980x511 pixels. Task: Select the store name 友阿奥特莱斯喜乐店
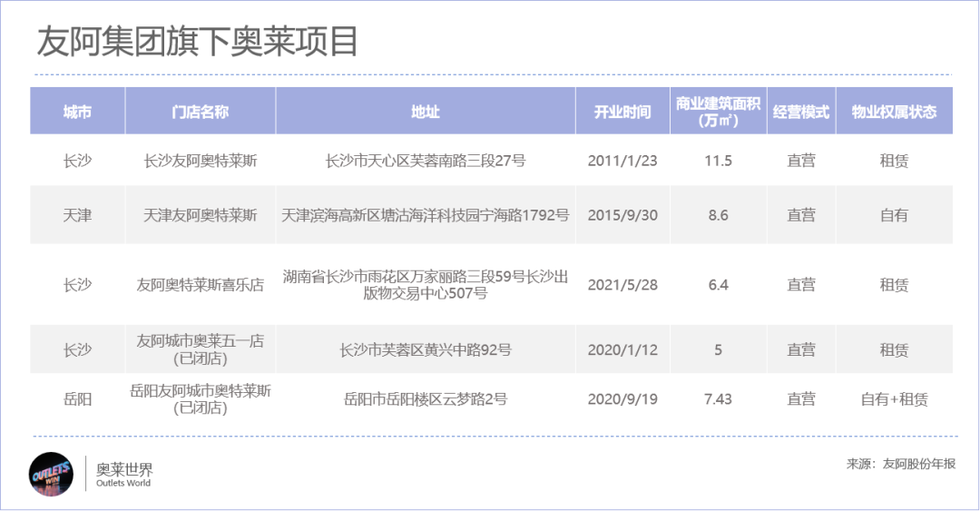(x=200, y=285)
